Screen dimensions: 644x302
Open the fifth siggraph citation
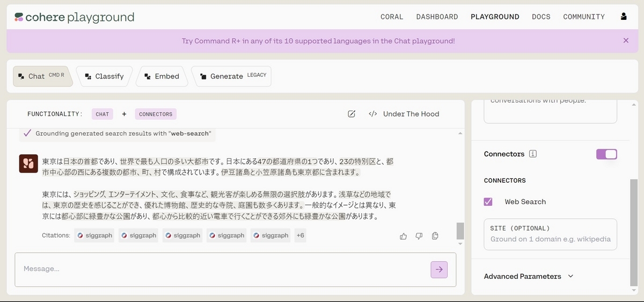click(270, 235)
